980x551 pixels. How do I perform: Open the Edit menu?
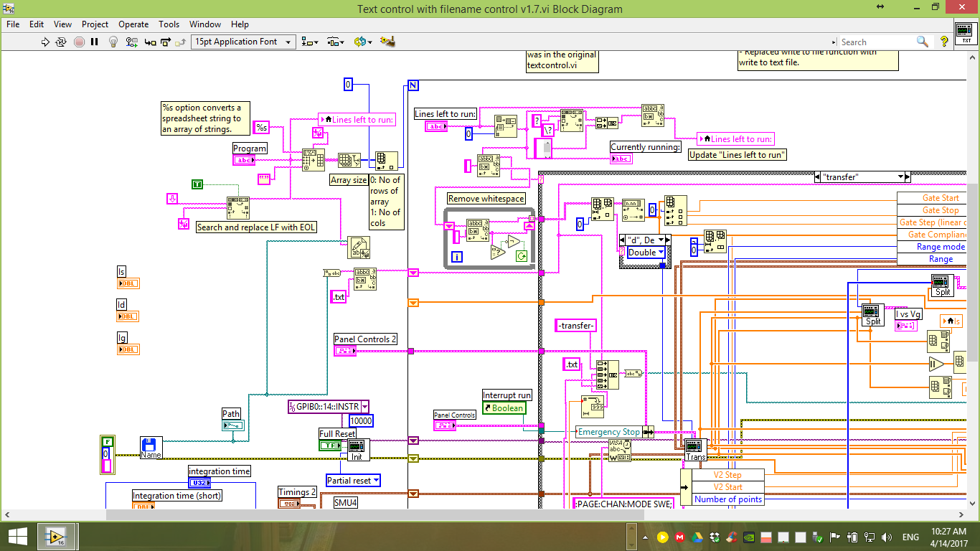pyautogui.click(x=37, y=24)
